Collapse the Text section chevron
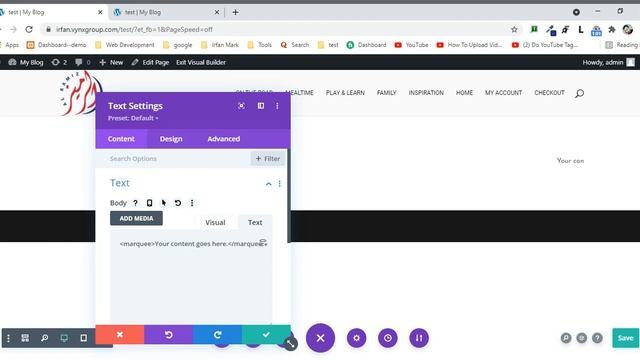 (269, 184)
